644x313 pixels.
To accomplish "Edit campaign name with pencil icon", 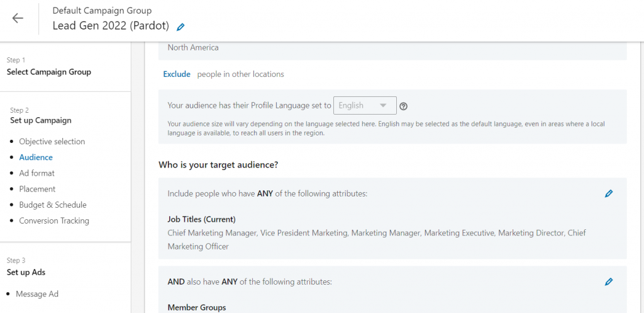I will (x=180, y=27).
